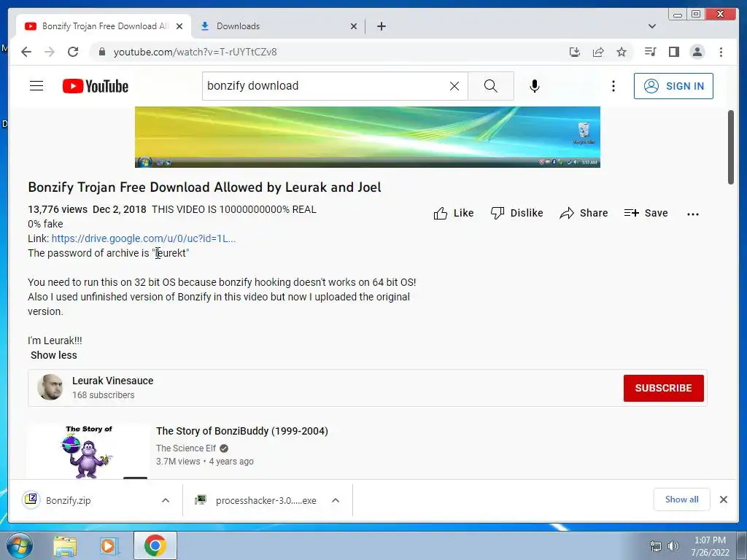Open a new tab with plus button
Image resolution: width=747 pixels, height=560 pixels.
[381, 26]
